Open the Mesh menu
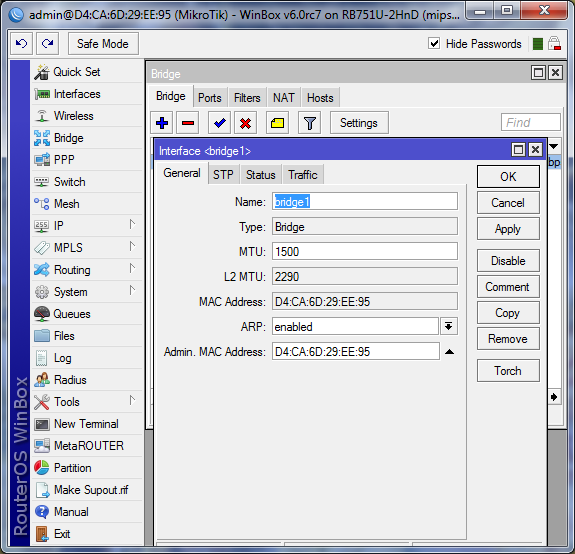The width and height of the screenshot is (575, 554). click(x=87, y=204)
